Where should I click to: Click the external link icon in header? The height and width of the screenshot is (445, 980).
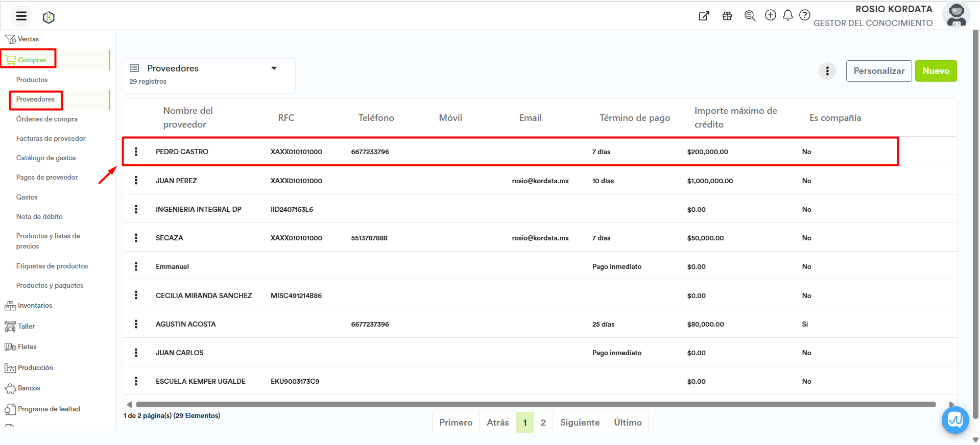(704, 16)
